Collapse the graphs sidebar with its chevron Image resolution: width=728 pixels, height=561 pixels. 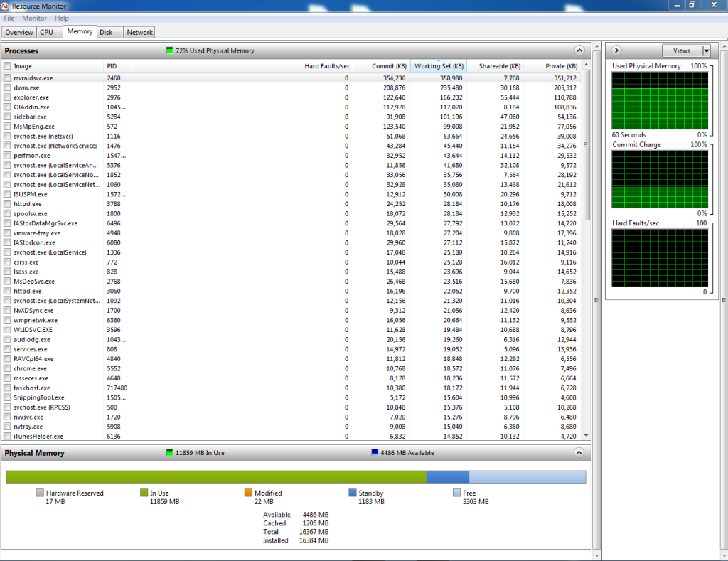[616, 50]
